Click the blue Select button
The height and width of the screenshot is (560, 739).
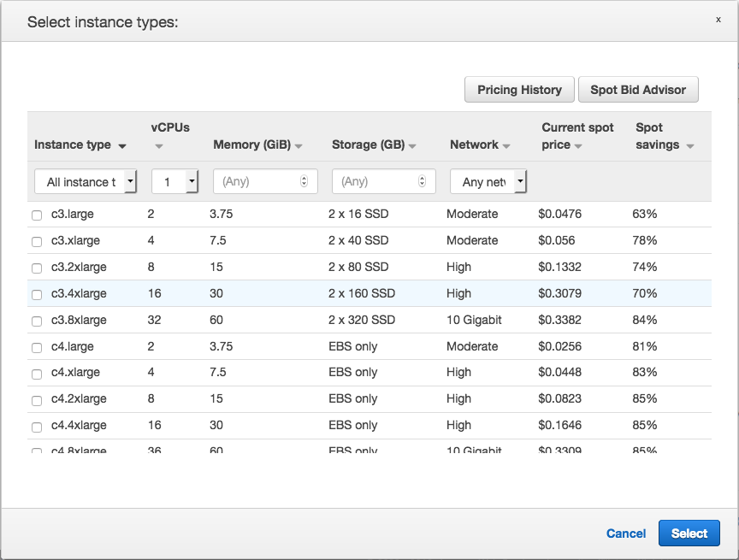coord(689,533)
